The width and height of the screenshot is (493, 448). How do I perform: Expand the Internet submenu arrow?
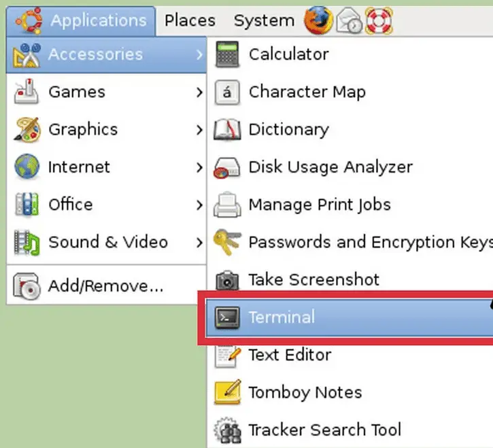tap(199, 167)
